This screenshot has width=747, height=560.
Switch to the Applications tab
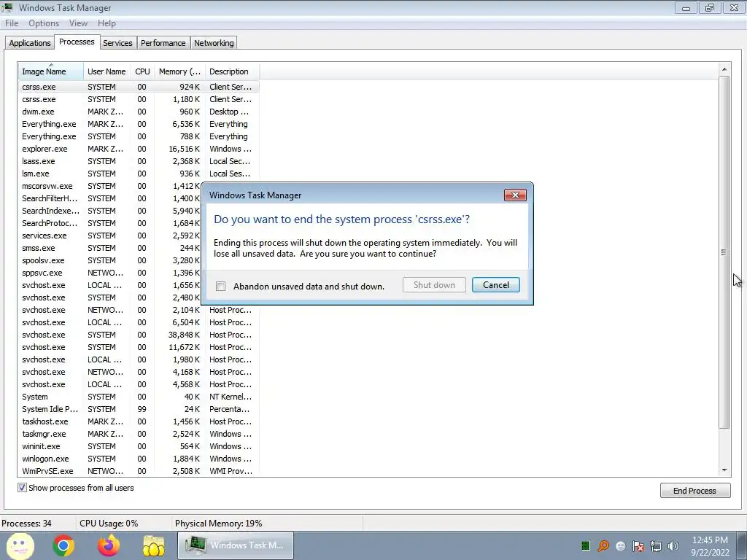tap(29, 43)
